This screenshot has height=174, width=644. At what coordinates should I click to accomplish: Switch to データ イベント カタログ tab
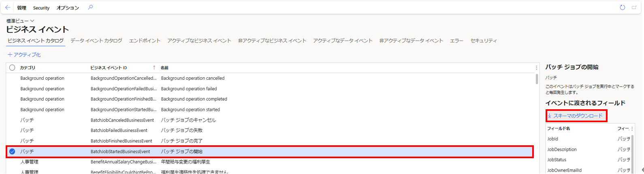(x=96, y=40)
